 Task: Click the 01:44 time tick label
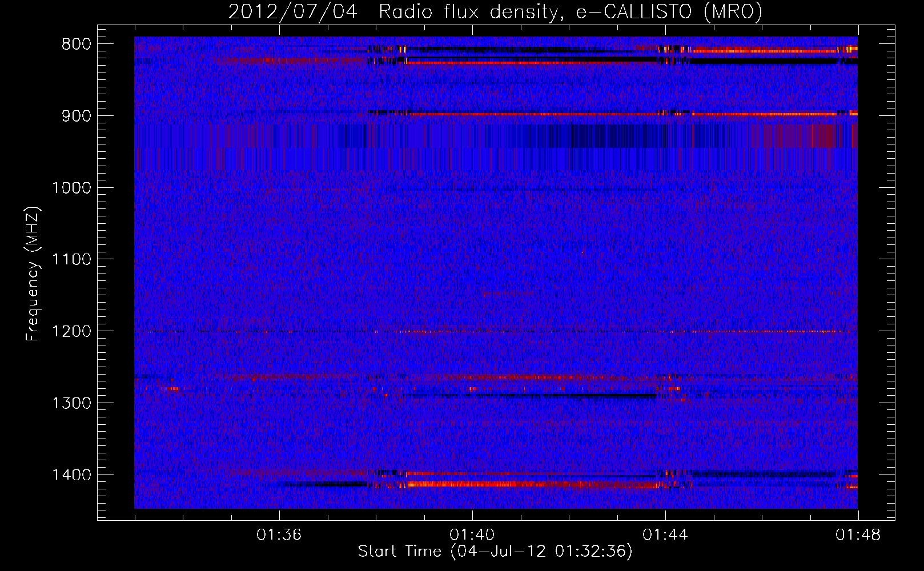pyautogui.click(x=665, y=535)
